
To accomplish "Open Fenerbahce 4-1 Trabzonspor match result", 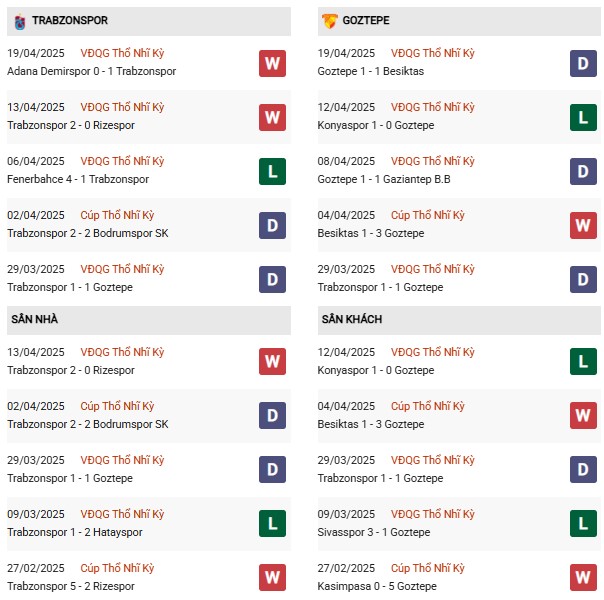I will (78, 180).
